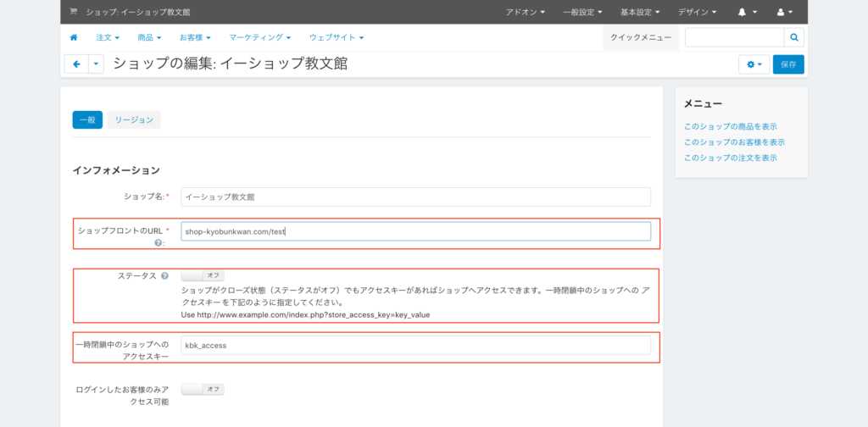Click the ショップフロントのURL input field

point(415,231)
